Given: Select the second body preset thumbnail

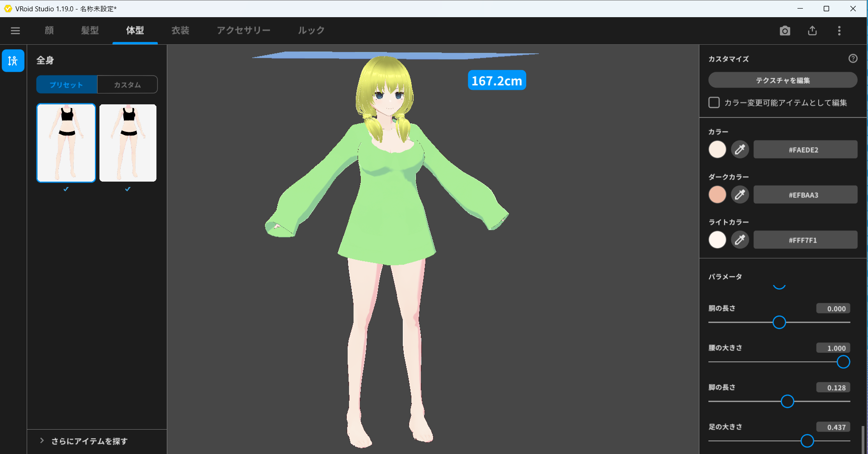Looking at the screenshot, I should coord(128,143).
